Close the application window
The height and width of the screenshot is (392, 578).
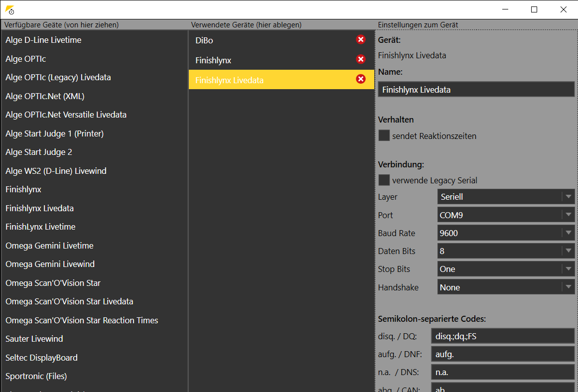click(563, 9)
